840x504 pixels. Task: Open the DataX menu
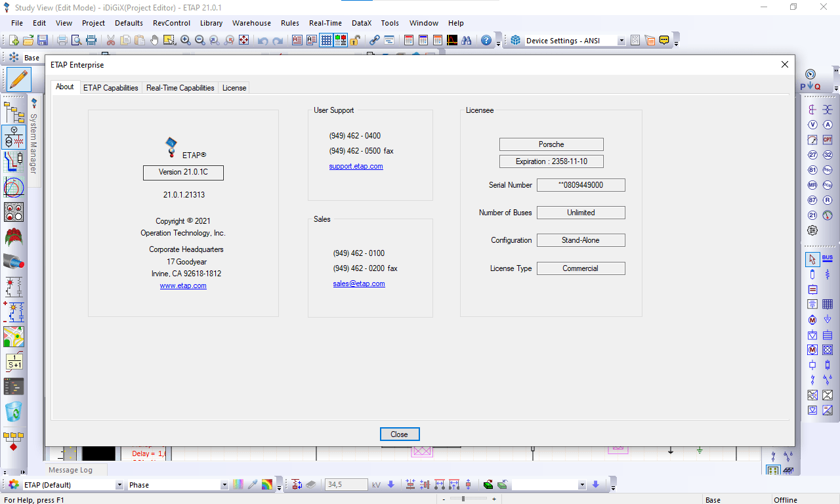pyautogui.click(x=362, y=23)
